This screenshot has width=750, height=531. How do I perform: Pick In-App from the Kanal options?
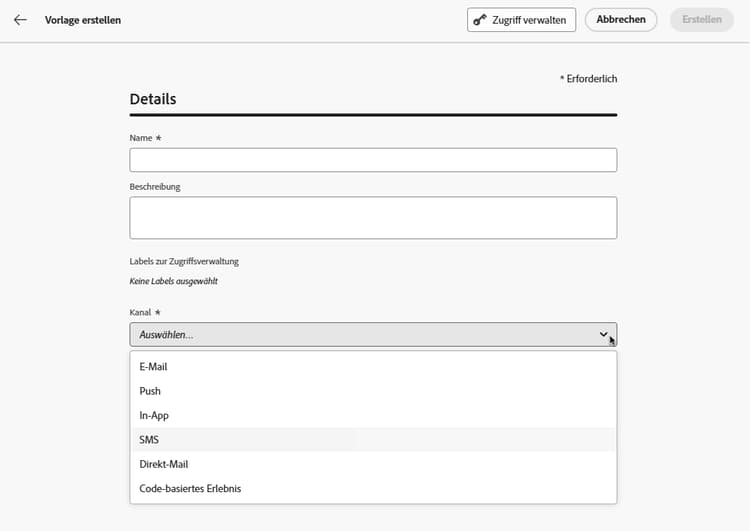pos(154,416)
